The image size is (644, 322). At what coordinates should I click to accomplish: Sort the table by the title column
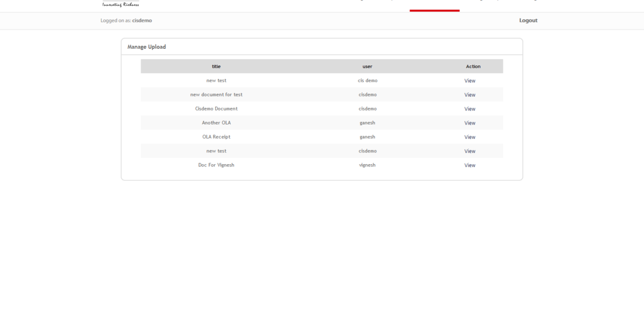216,66
